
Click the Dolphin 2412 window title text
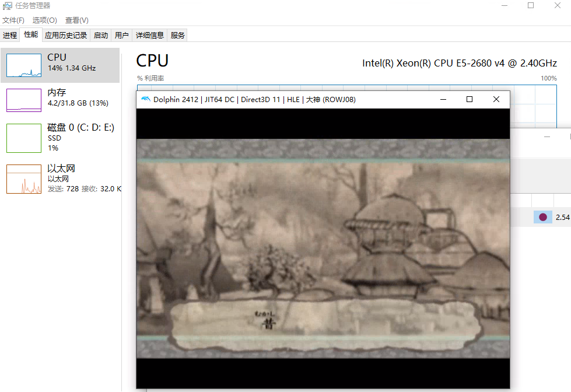click(254, 99)
